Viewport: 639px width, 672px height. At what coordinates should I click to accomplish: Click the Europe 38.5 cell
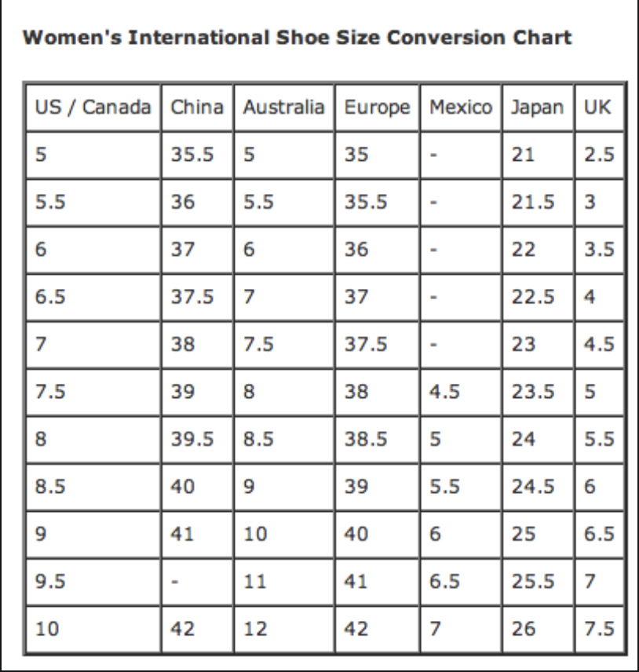[377, 440]
